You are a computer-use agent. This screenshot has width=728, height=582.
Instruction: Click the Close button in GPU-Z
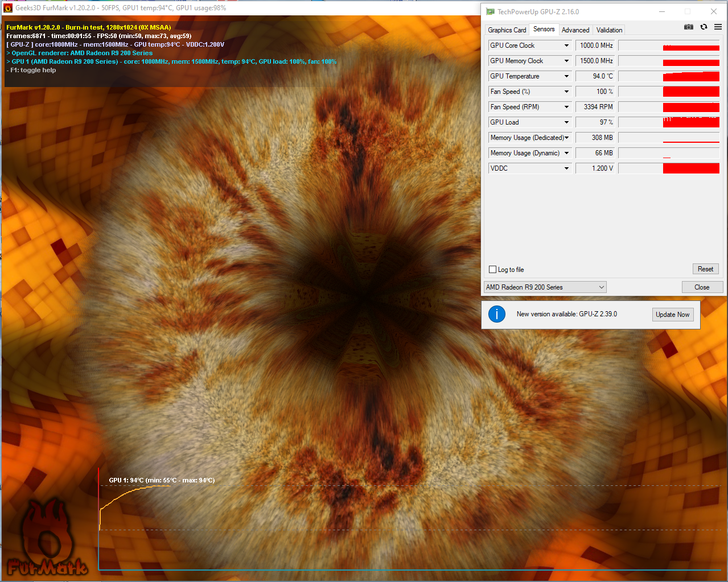702,287
